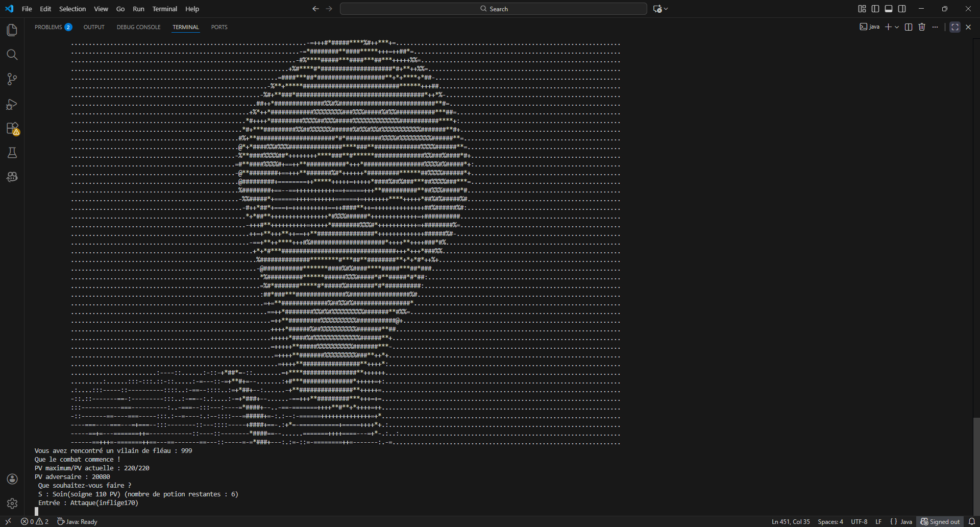Screen dimensions: 980x527
Task: Open a remote window from status bar
Action: 8,521
